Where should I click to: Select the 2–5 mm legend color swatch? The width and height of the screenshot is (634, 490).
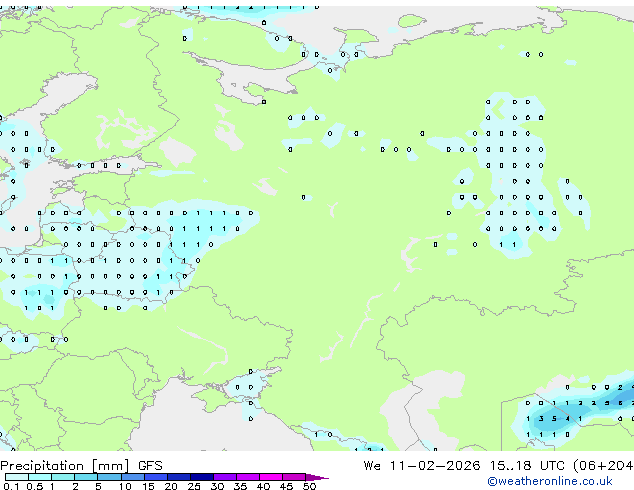click(86, 477)
